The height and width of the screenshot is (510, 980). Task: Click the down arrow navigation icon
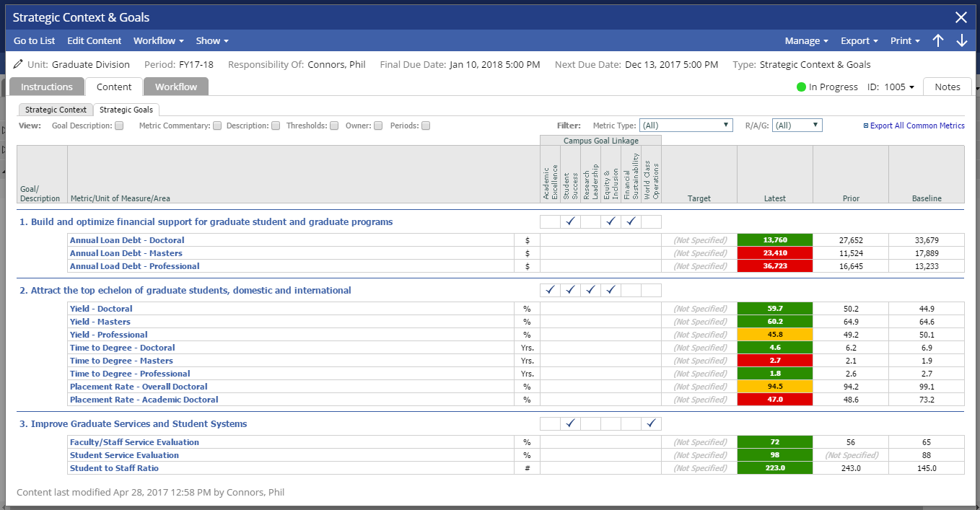pos(961,41)
